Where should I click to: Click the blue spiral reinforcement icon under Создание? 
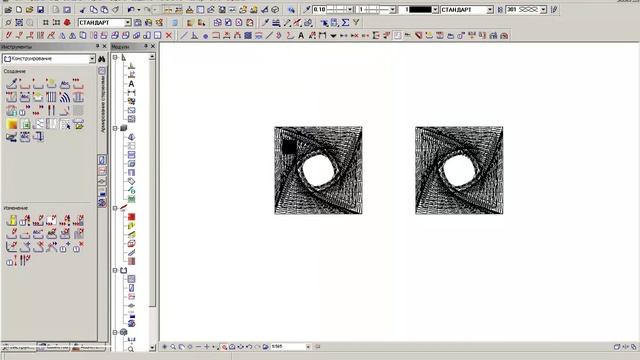pos(64,97)
